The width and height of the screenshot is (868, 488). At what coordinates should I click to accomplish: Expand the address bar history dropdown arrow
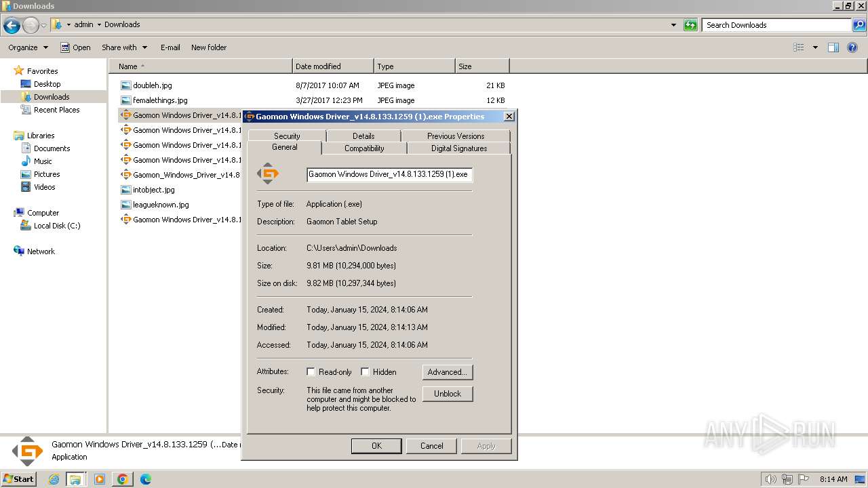coord(673,25)
